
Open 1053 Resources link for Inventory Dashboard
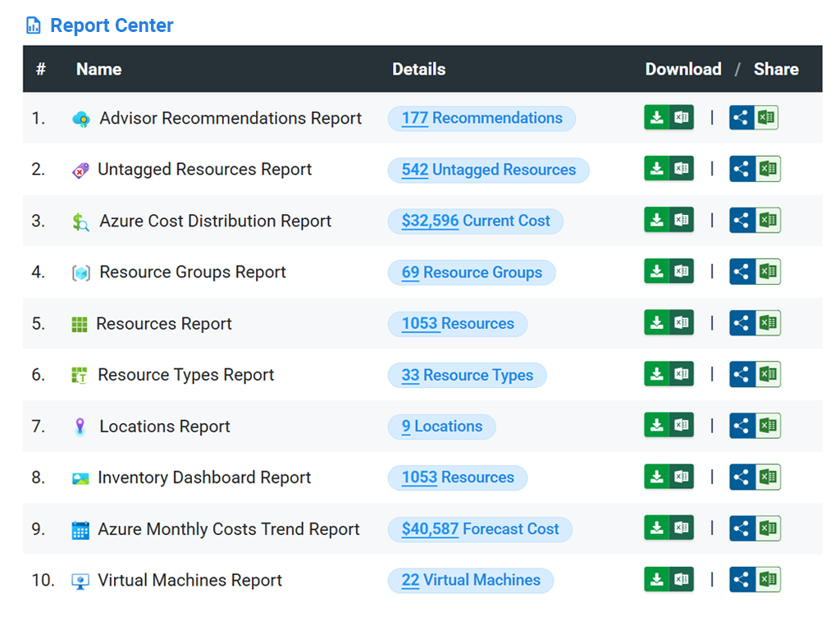tap(458, 477)
